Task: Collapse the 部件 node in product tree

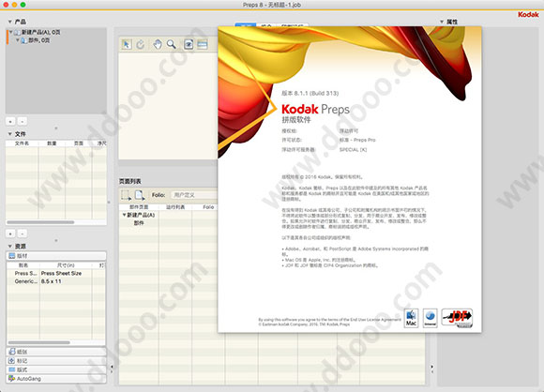Action: (17, 40)
